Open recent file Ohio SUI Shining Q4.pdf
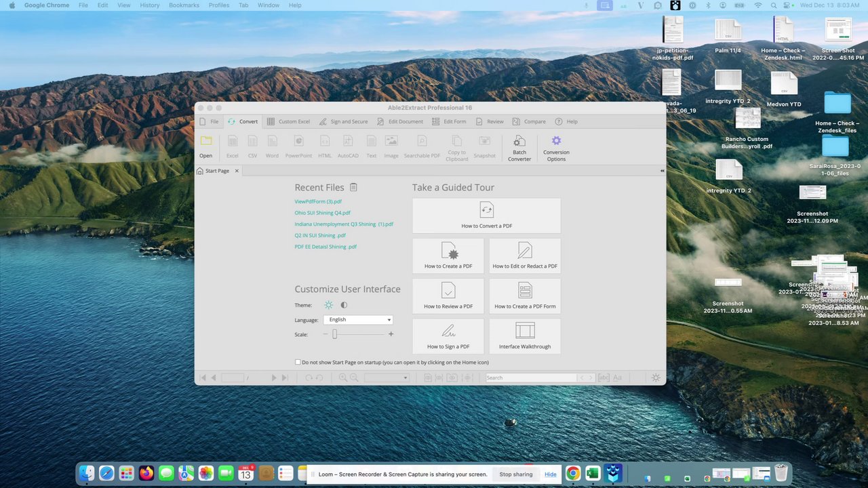868x488 pixels. click(322, 213)
